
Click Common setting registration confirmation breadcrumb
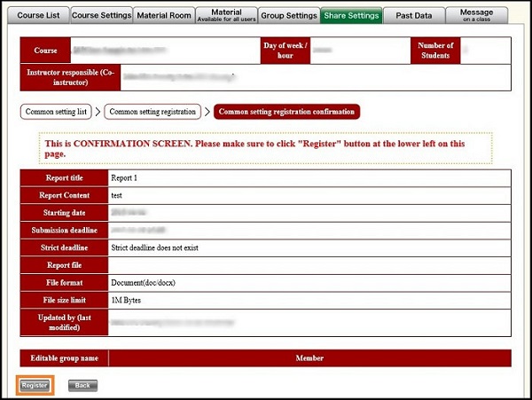tap(286, 112)
